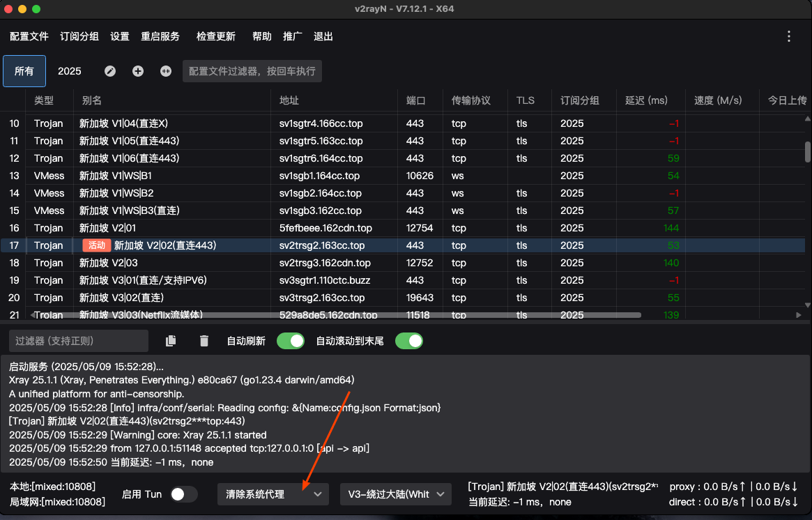
Task: Click address sv2trsg2.163cc.top
Action: 321,245
